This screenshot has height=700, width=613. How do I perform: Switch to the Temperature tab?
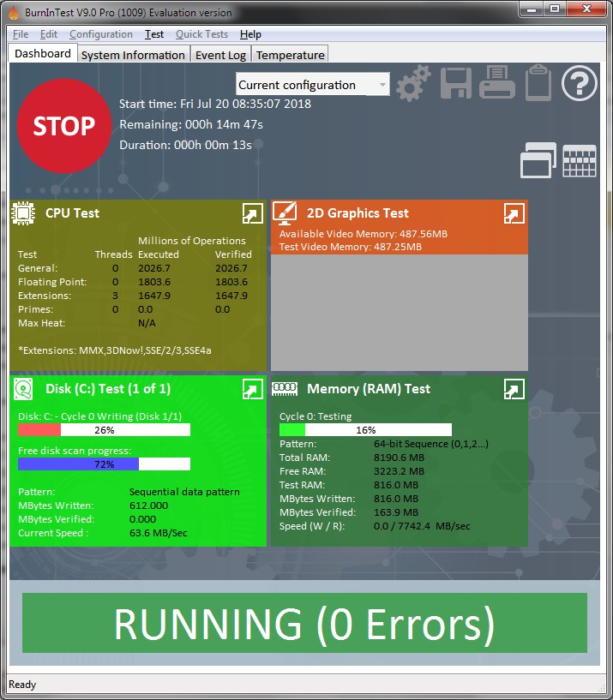(x=291, y=55)
